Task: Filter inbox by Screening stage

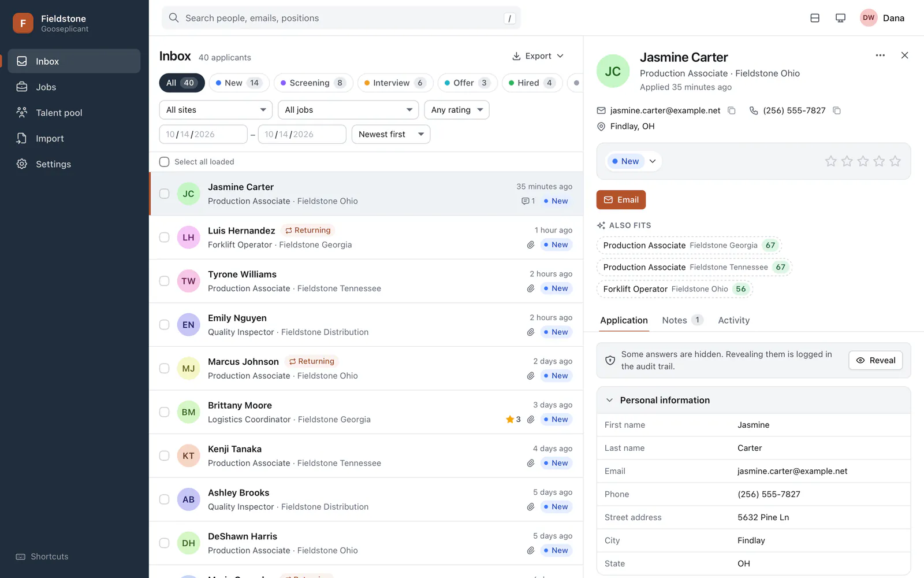Action: (x=313, y=83)
